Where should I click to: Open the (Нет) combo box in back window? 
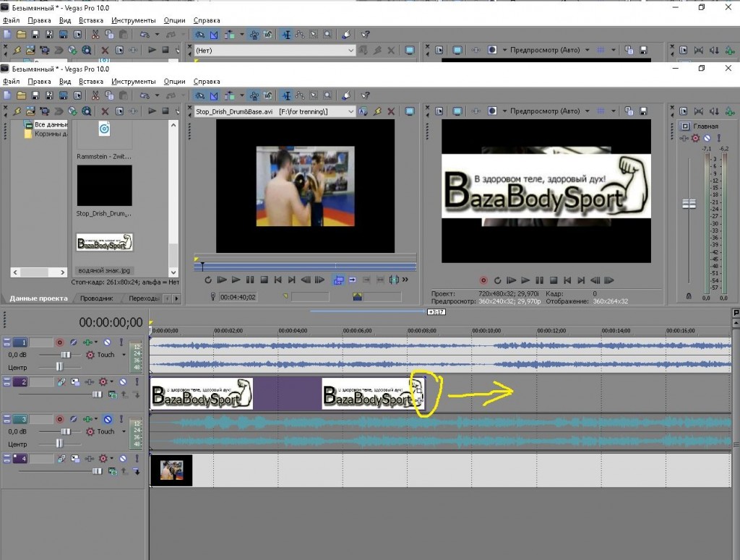[x=275, y=51]
